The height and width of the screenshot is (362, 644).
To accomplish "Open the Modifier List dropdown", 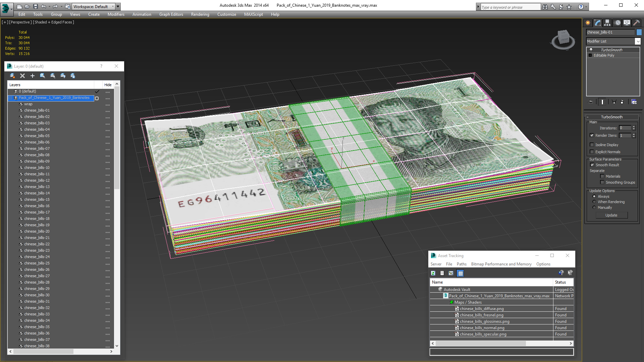I will tap(638, 41).
